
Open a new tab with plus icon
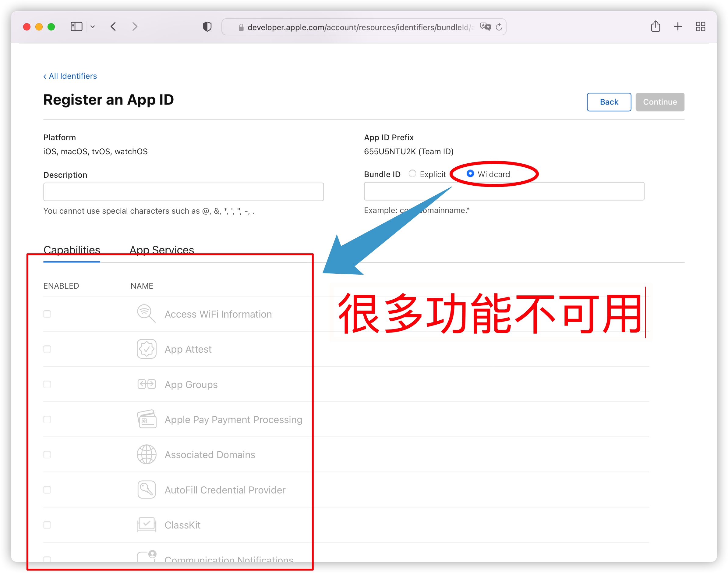click(678, 27)
